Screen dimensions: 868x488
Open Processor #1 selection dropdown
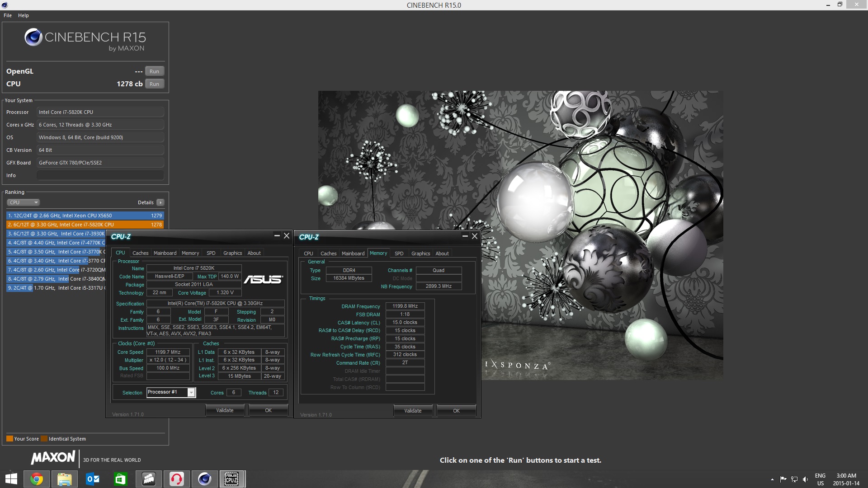coord(171,392)
